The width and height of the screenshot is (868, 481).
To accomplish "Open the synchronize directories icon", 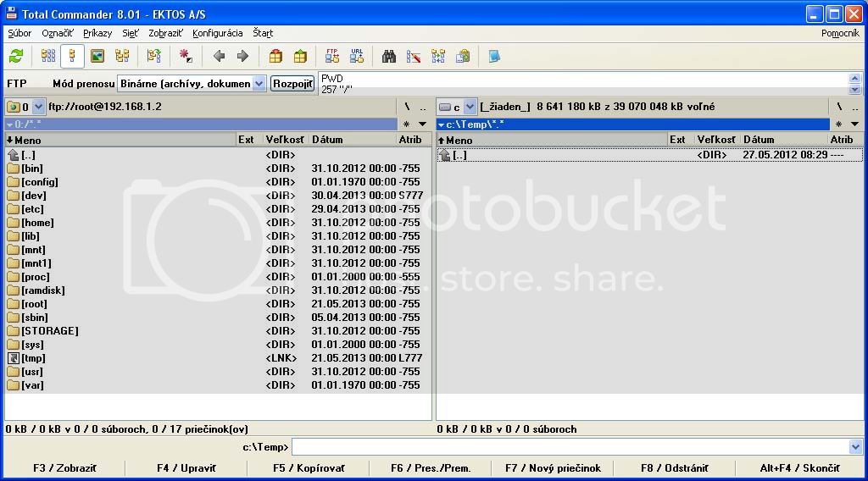I will click(x=438, y=56).
